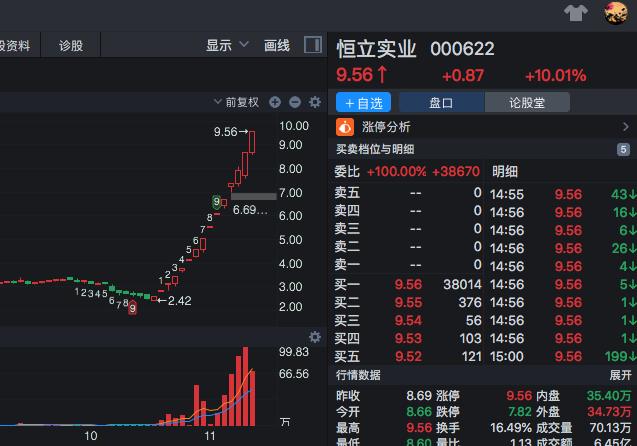
Task: Expand the 行情数据 section via 展开
Action: tap(620, 375)
